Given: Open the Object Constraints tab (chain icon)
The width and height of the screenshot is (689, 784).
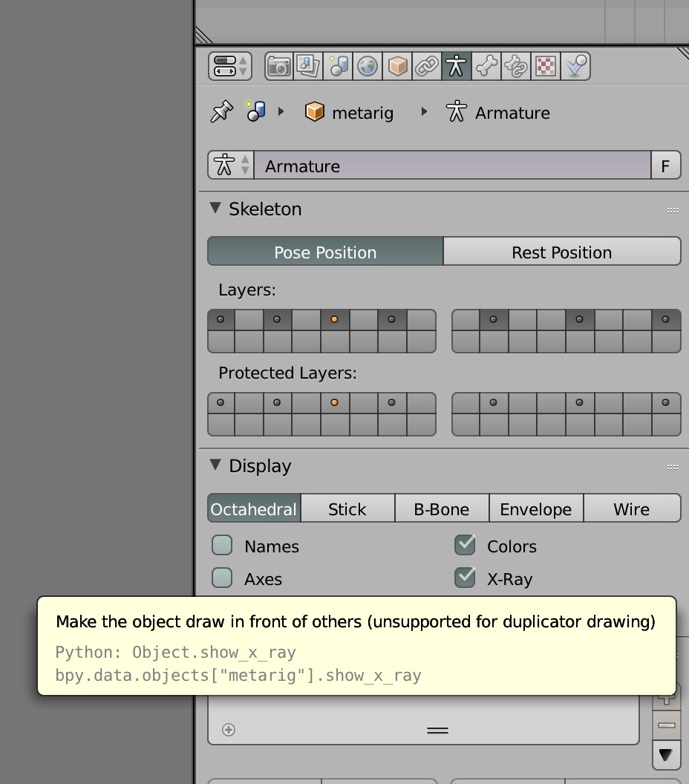Looking at the screenshot, I should tap(426, 66).
